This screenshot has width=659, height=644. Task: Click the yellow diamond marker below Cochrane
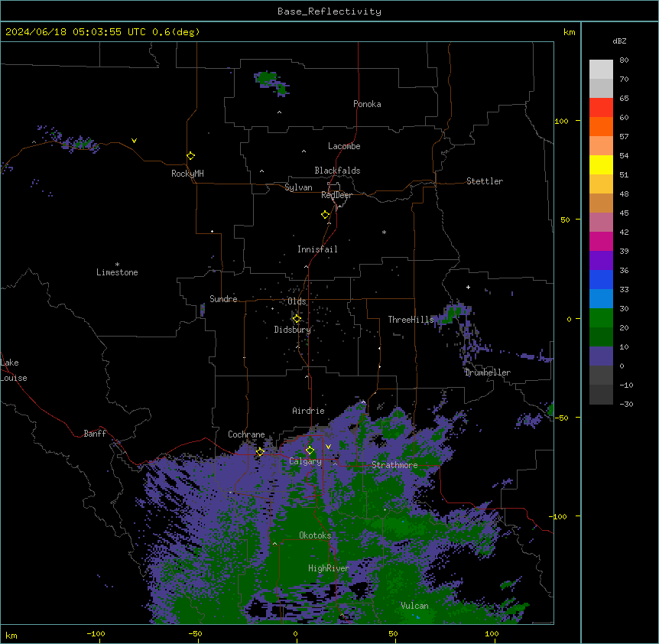(x=260, y=452)
